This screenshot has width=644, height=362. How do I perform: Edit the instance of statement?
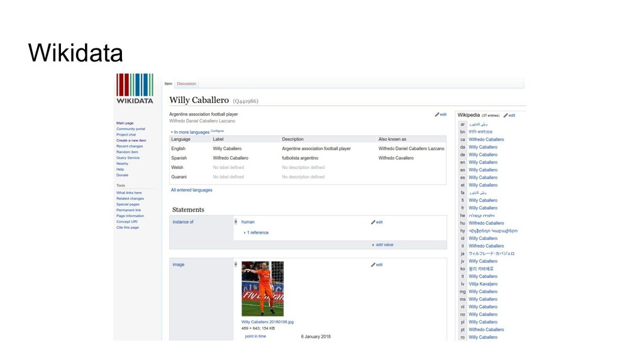377,222
